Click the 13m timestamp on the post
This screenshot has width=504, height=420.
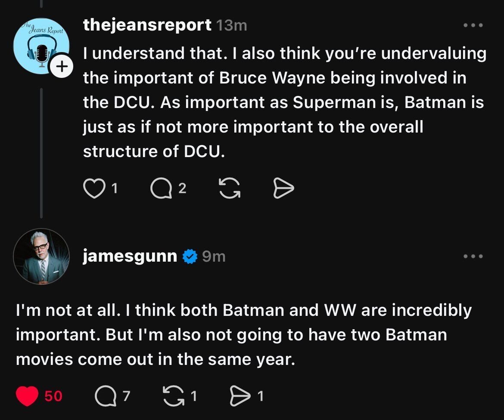point(232,26)
